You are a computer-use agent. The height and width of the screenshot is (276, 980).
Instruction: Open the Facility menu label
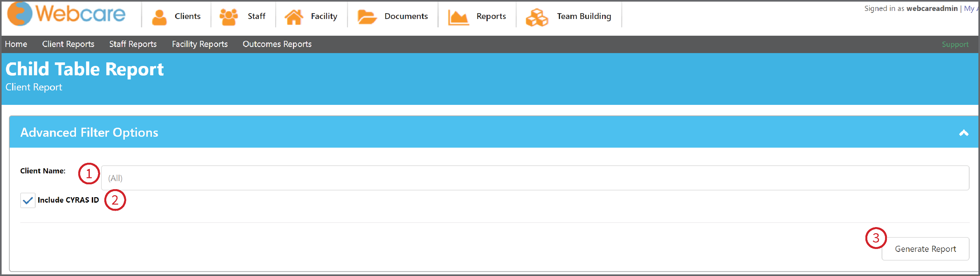(324, 16)
